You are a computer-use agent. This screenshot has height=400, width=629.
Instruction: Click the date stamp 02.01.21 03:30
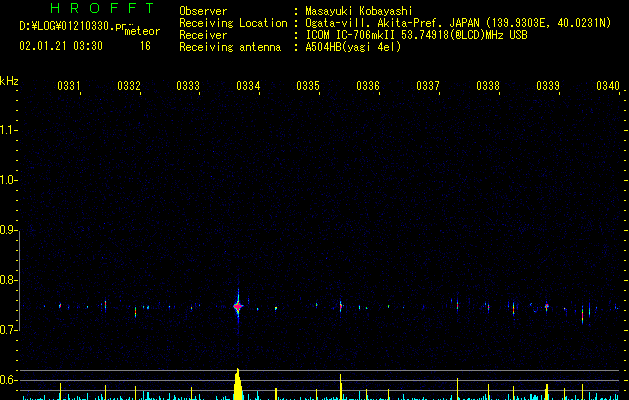61,46
